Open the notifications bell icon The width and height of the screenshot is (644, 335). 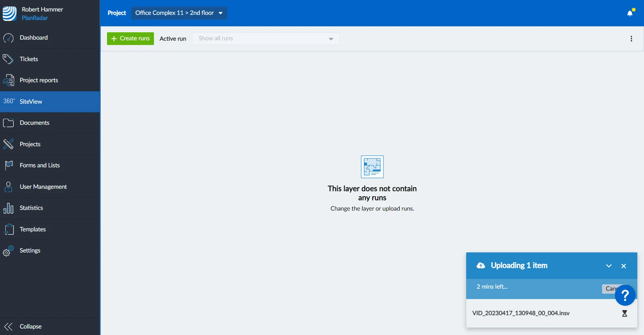630,13
